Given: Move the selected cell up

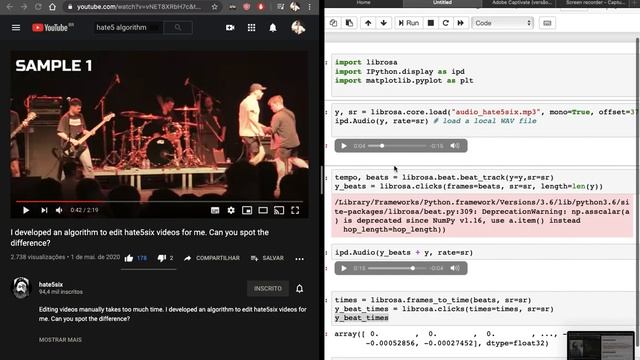Looking at the screenshot, I should 368,23.
